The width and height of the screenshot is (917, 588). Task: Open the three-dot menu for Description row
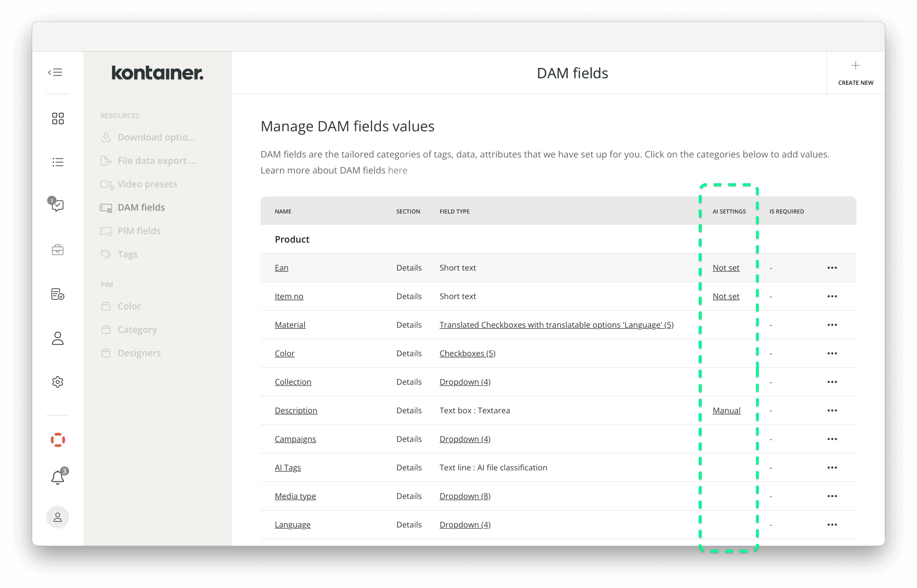click(832, 410)
